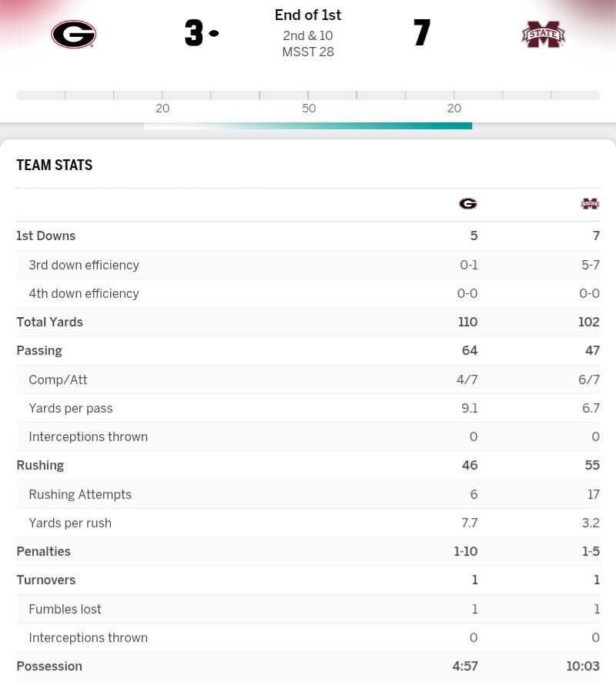Select the Total Yards row label
Image resolution: width=616 pixels, height=685 pixels.
click(49, 322)
